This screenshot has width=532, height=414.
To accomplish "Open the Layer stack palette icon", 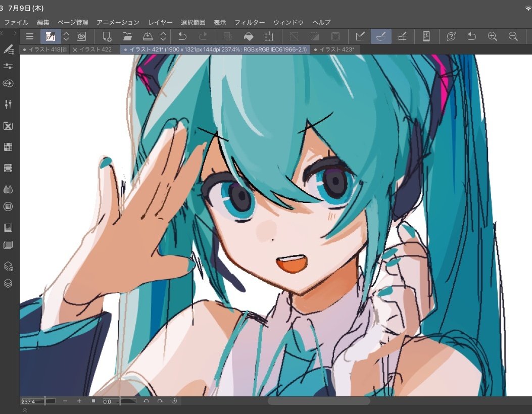I will (x=8, y=283).
